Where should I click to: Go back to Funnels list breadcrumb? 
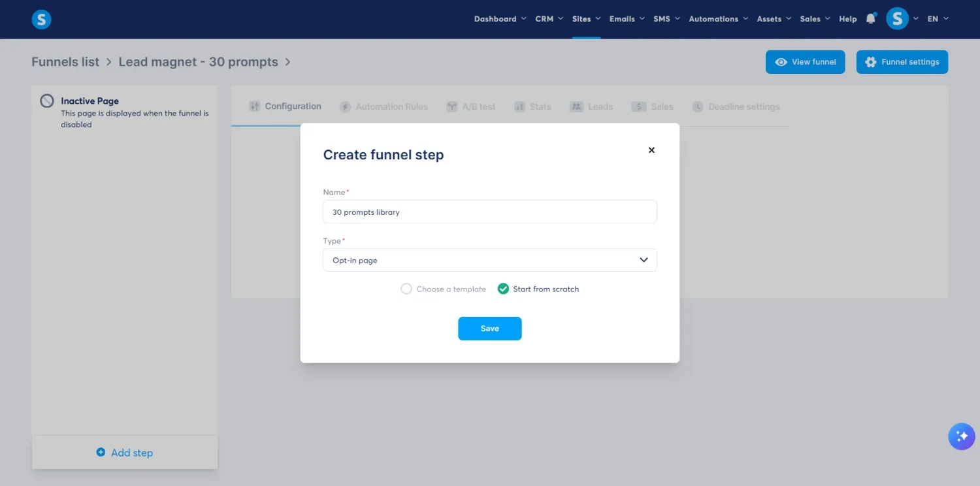tap(65, 62)
